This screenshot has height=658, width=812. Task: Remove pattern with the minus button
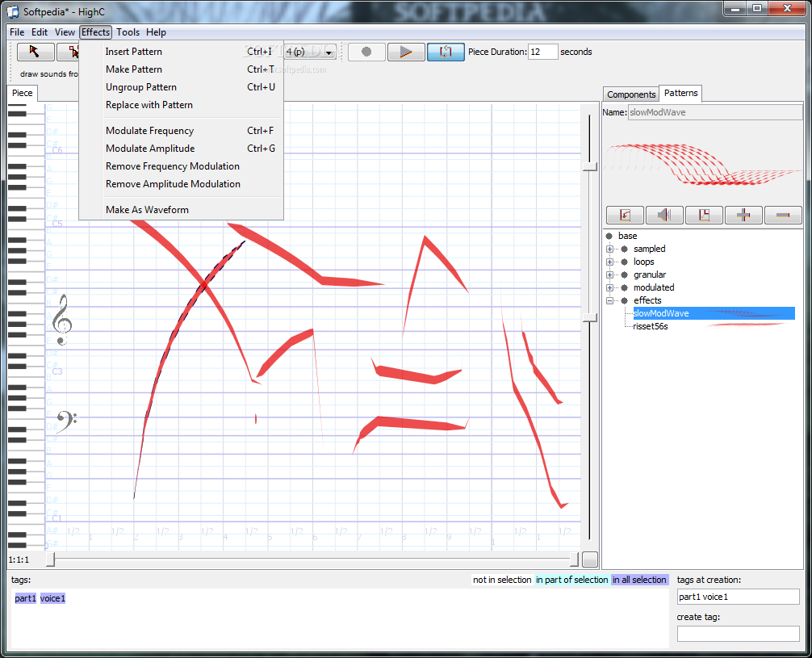point(783,215)
